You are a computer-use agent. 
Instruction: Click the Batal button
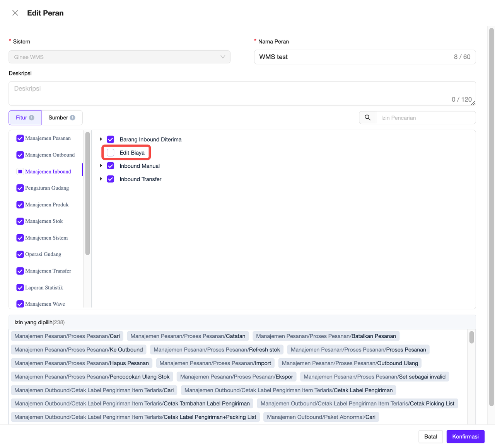[430, 436]
